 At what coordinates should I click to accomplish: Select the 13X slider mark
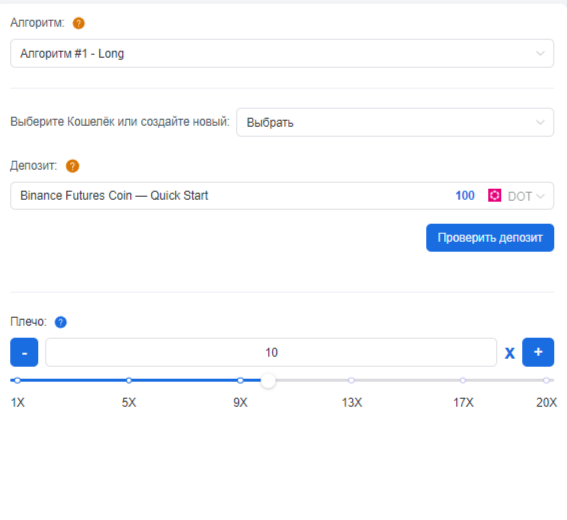(x=351, y=380)
